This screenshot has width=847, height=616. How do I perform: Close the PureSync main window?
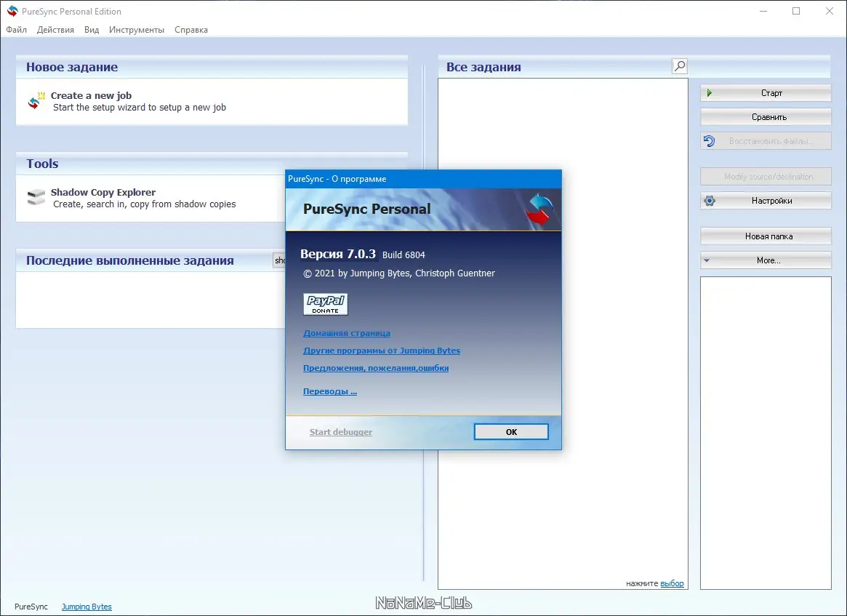click(830, 12)
